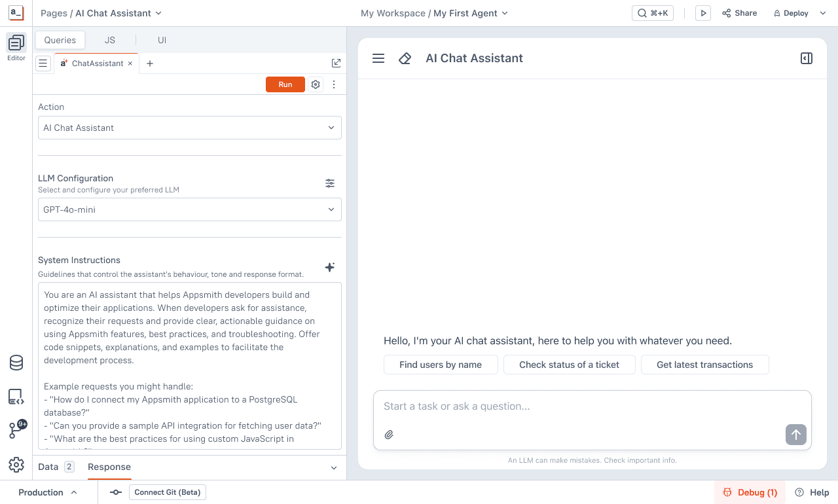Click the Deploy button

coord(791,13)
